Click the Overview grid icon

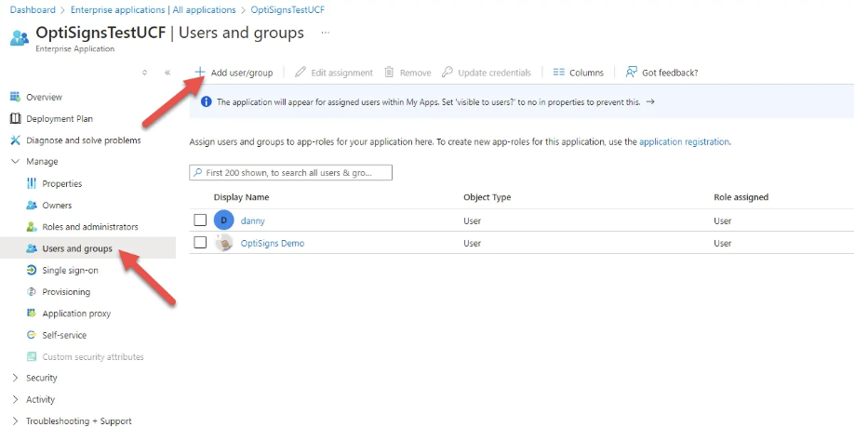tap(16, 97)
